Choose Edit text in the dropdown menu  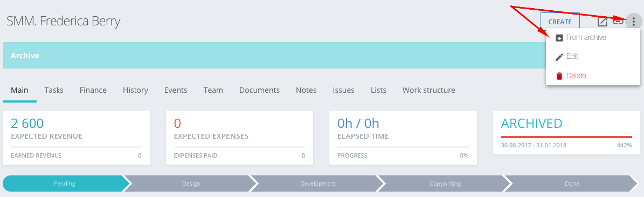click(572, 57)
